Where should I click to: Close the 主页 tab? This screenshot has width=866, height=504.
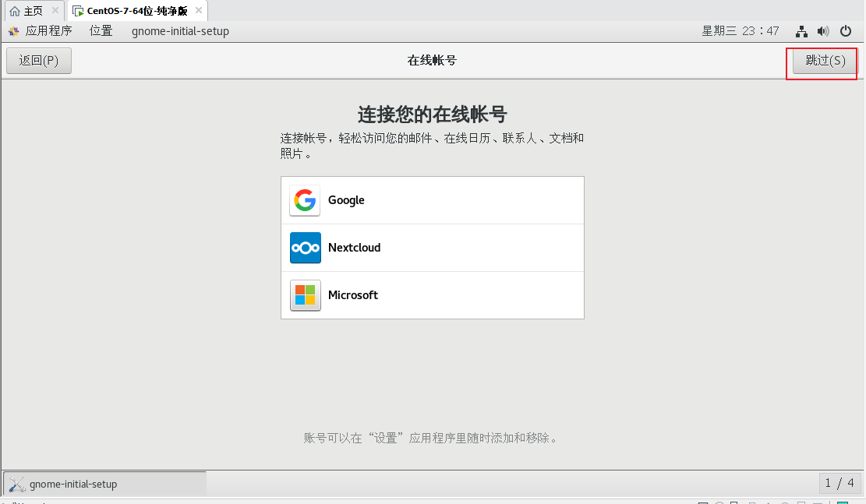[x=55, y=10]
